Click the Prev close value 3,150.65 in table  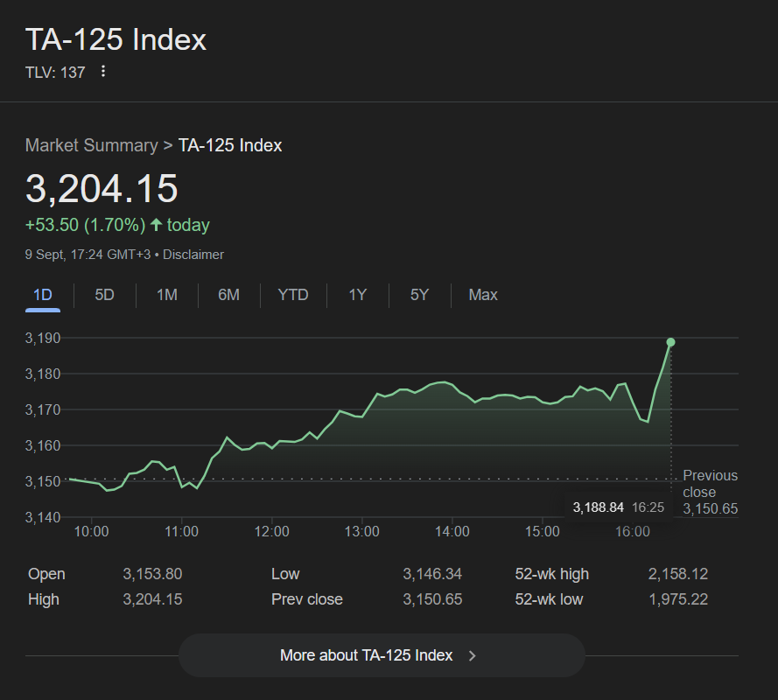[432, 599]
